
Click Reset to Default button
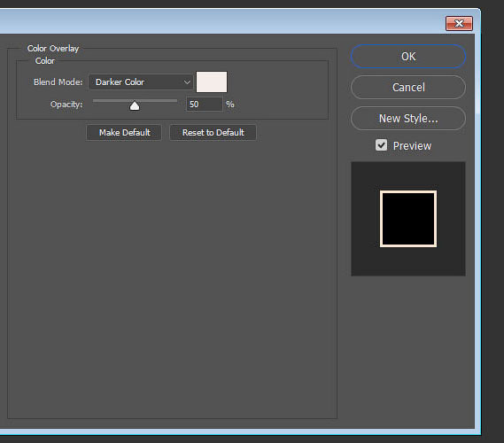213,133
